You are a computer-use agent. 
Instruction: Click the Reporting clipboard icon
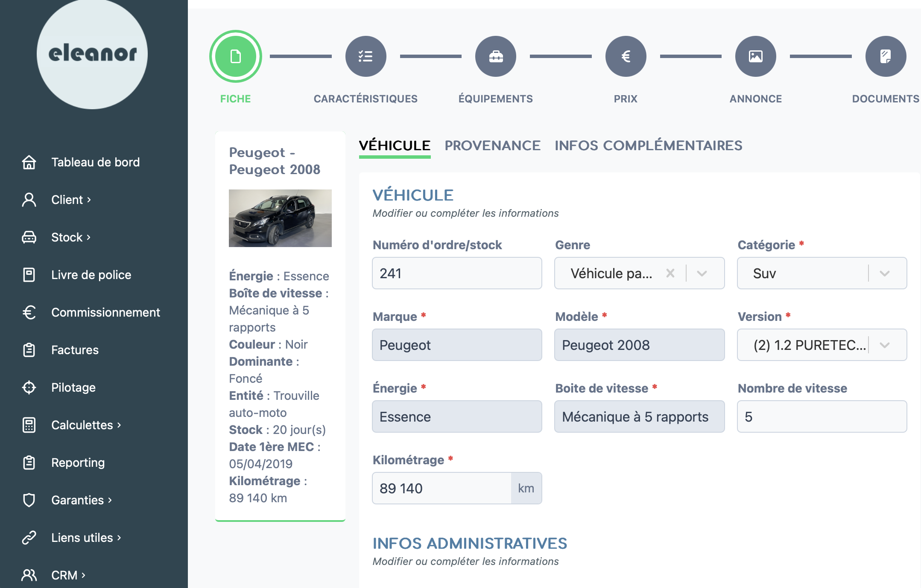coord(29,463)
